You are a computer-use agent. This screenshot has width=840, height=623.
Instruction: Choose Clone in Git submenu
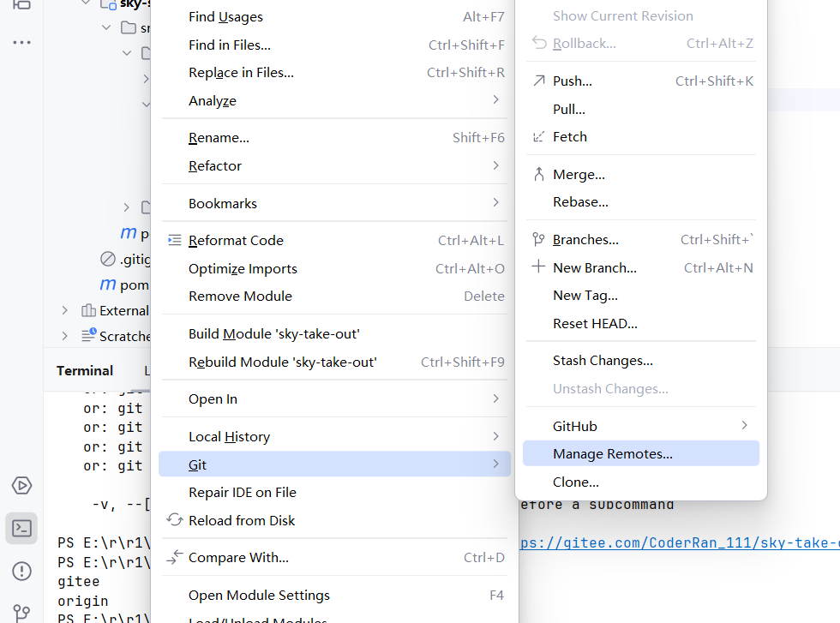pyautogui.click(x=641, y=482)
